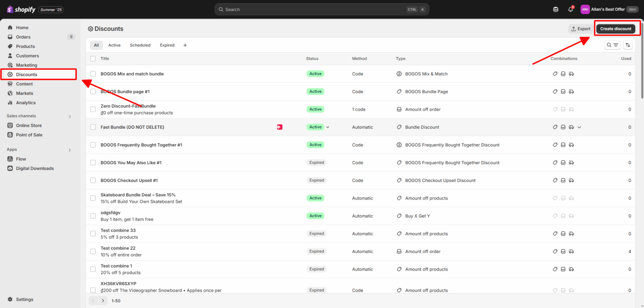Click the Shopify logo
This screenshot has width=644, height=308.
[21, 9]
